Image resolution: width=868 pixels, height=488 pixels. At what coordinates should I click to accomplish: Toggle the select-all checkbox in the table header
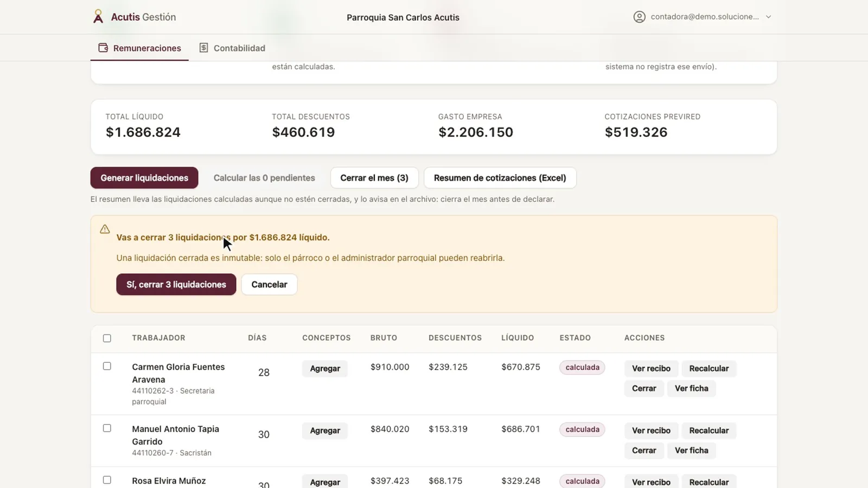pos(107,338)
